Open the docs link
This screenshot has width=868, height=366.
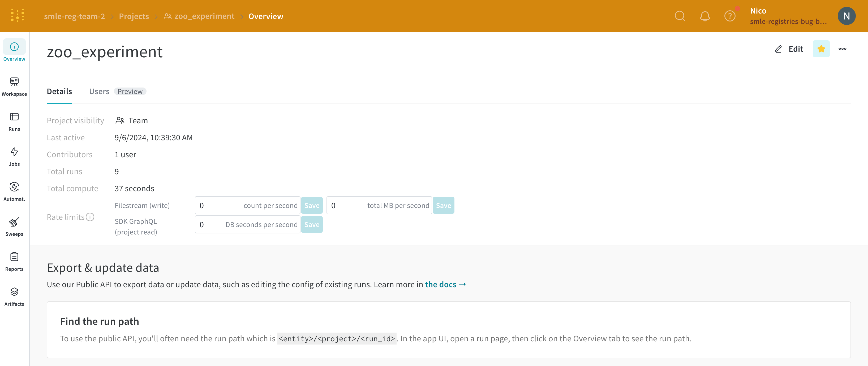tap(445, 284)
